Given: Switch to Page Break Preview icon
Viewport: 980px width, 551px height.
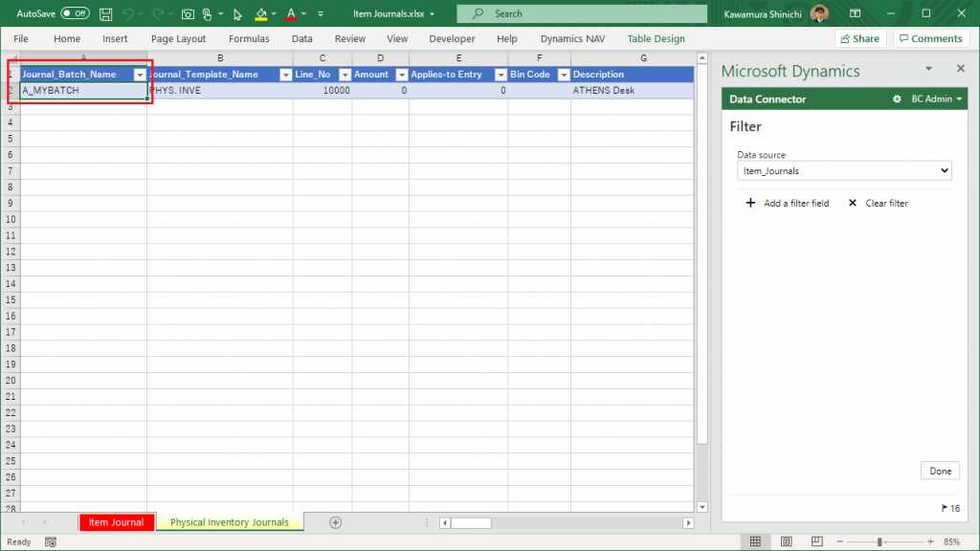Looking at the screenshot, I should [817, 541].
